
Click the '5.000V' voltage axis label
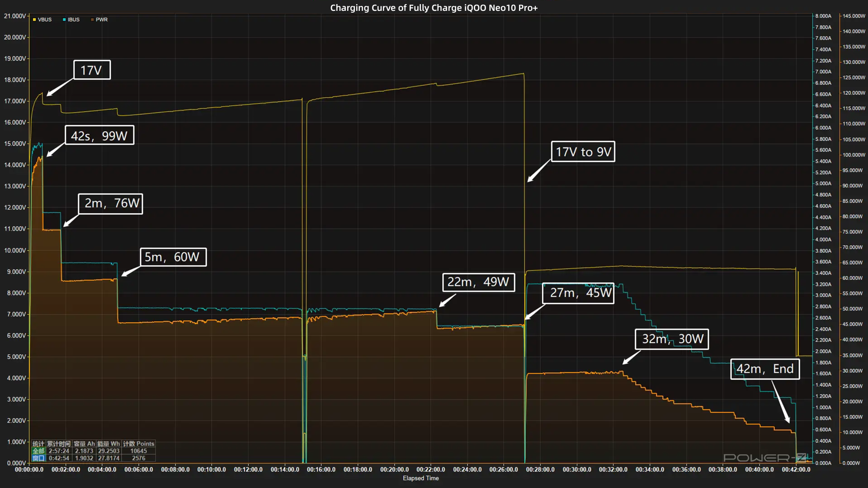tap(16, 357)
